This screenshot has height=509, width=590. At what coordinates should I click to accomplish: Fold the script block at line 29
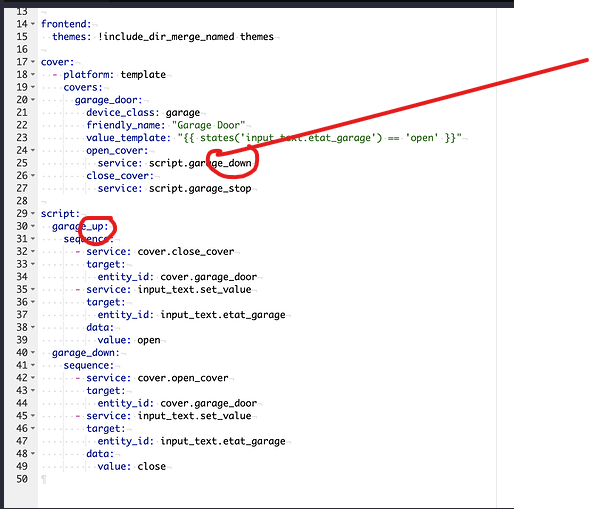33,213
